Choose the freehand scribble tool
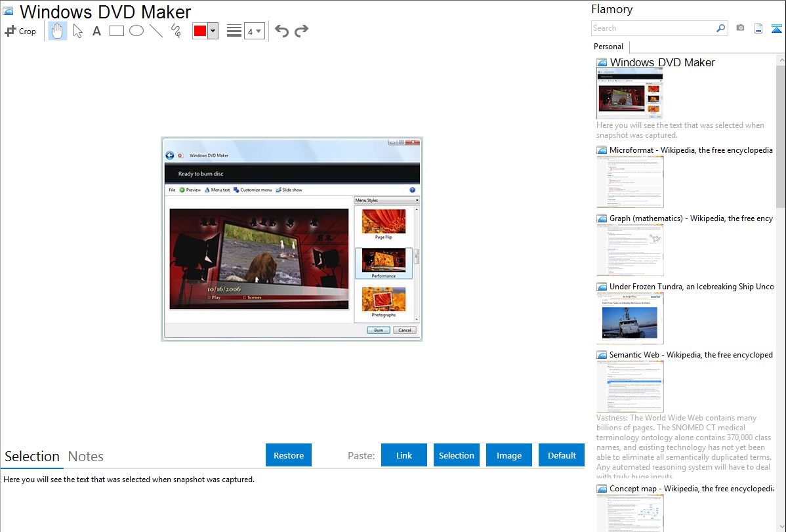 click(176, 31)
